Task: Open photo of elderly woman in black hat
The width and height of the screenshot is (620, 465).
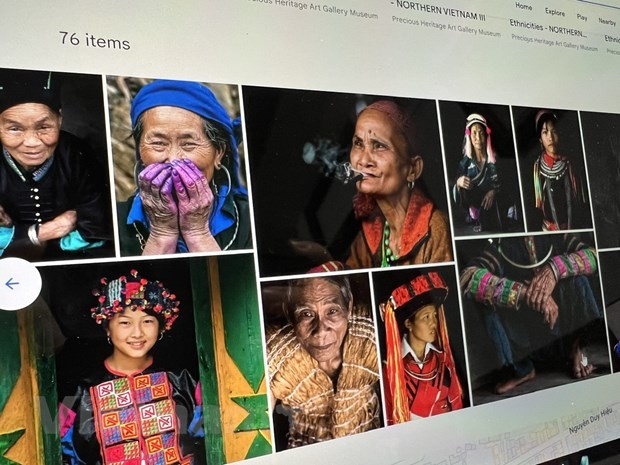Action: 53,164
